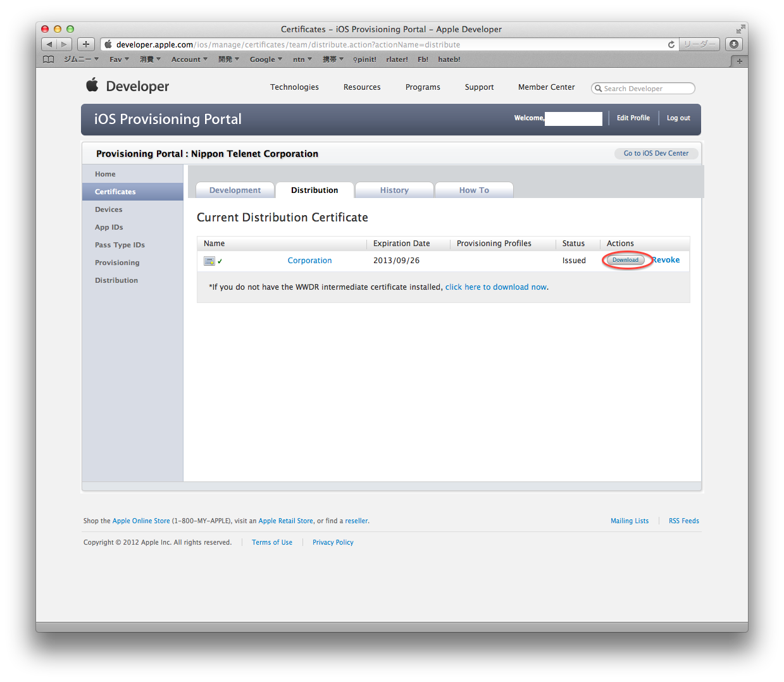Go forward with Safari's forward arrow
The height and width of the screenshot is (682, 784).
click(64, 44)
